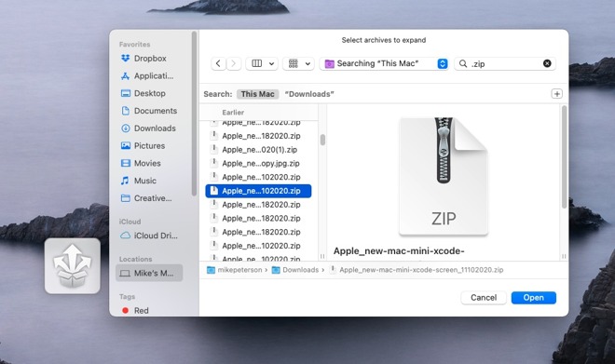Select Mike's Mac under Locations
Viewport: 615px width, 364px height.
tap(149, 273)
